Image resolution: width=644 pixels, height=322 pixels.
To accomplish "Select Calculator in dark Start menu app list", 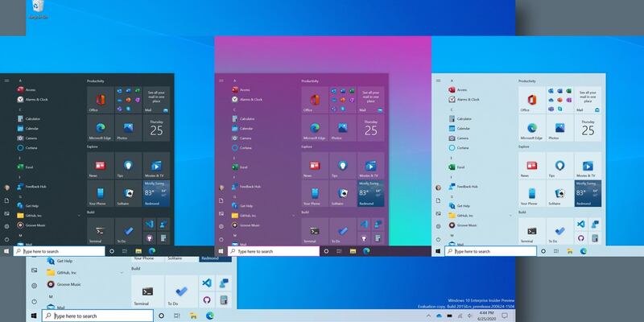I will (33, 118).
